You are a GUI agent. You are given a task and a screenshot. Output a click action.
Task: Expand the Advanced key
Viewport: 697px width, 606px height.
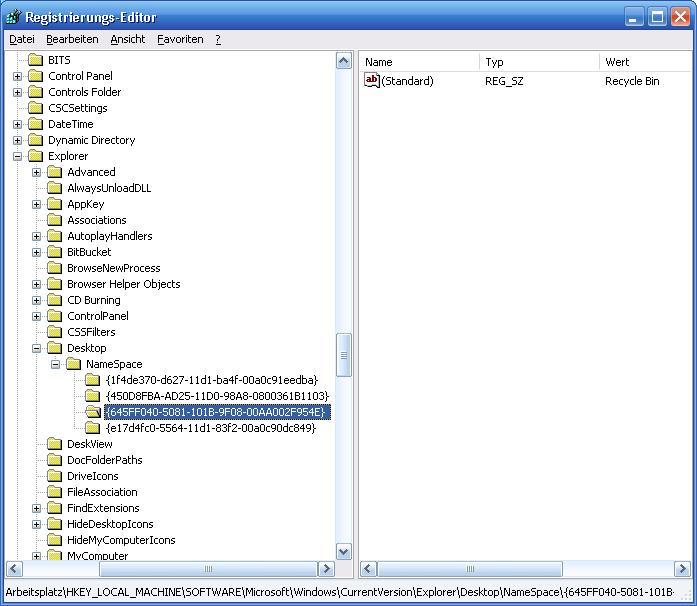(36, 173)
